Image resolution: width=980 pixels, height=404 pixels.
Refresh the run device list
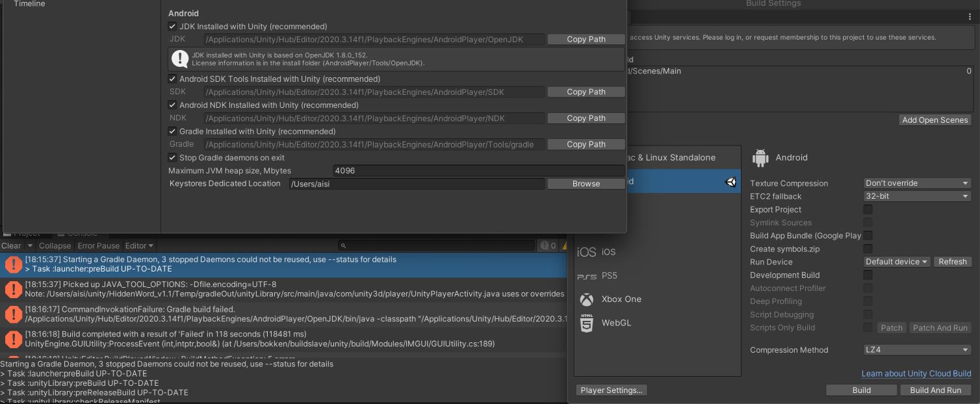pos(953,262)
